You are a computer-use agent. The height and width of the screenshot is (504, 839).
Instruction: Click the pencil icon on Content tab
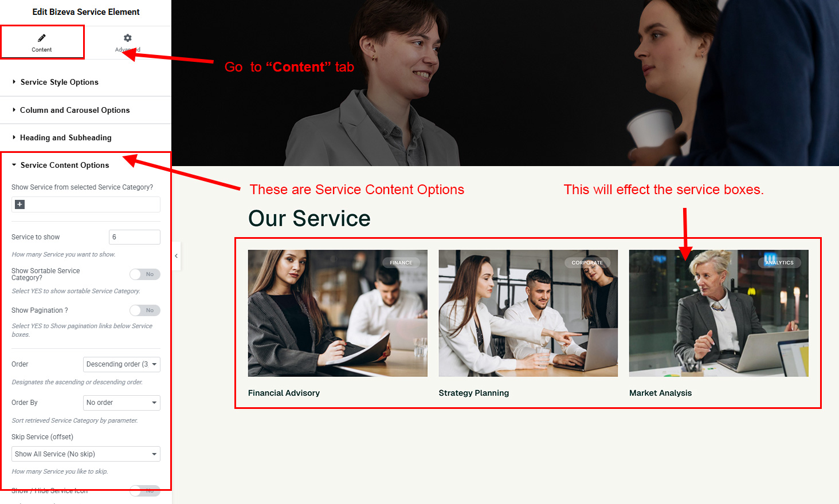click(x=42, y=38)
